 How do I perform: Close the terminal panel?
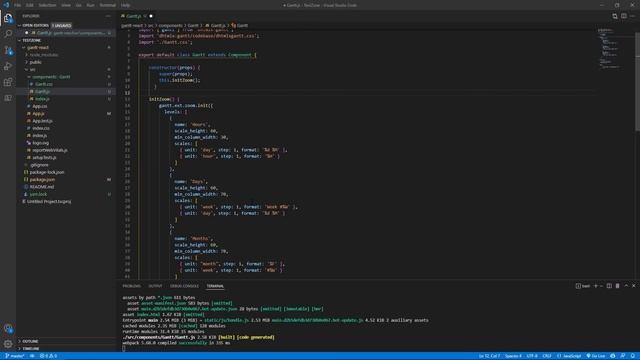click(633, 286)
